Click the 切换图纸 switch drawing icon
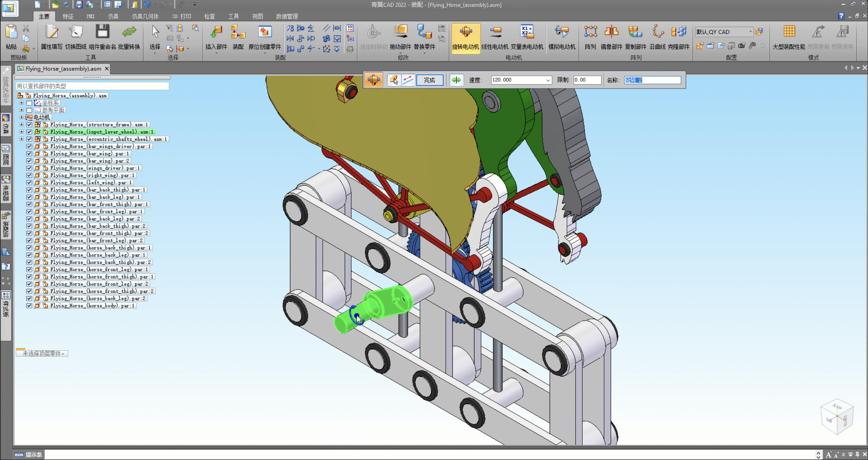Screen dimensions: 868x460 point(76,37)
